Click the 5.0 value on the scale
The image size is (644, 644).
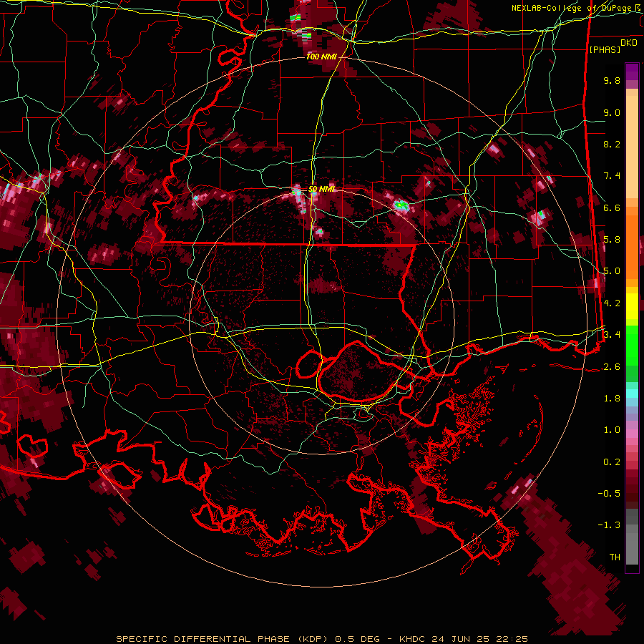tap(612, 271)
